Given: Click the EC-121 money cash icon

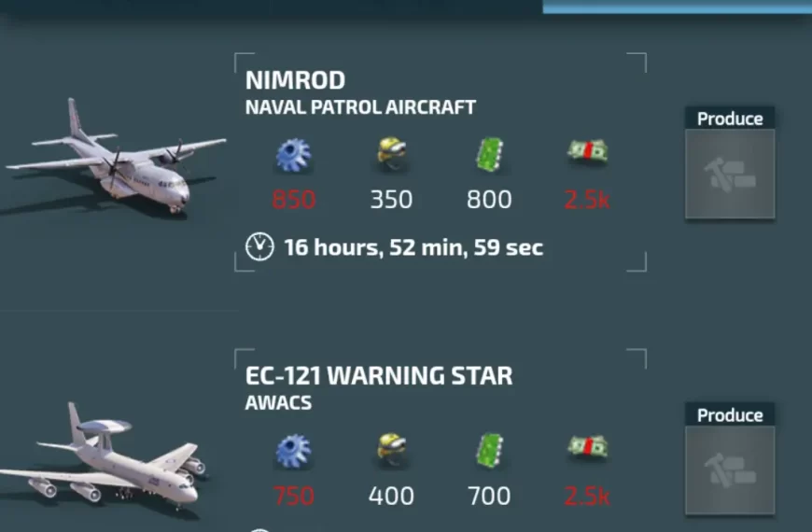Looking at the screenshot, I should point(587,447).
